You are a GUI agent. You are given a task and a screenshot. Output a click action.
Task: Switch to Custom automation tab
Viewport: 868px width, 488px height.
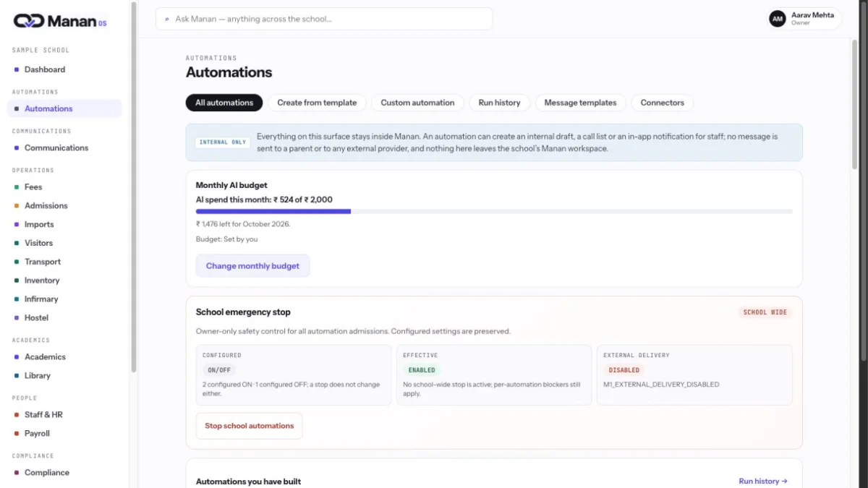(417, 103)
